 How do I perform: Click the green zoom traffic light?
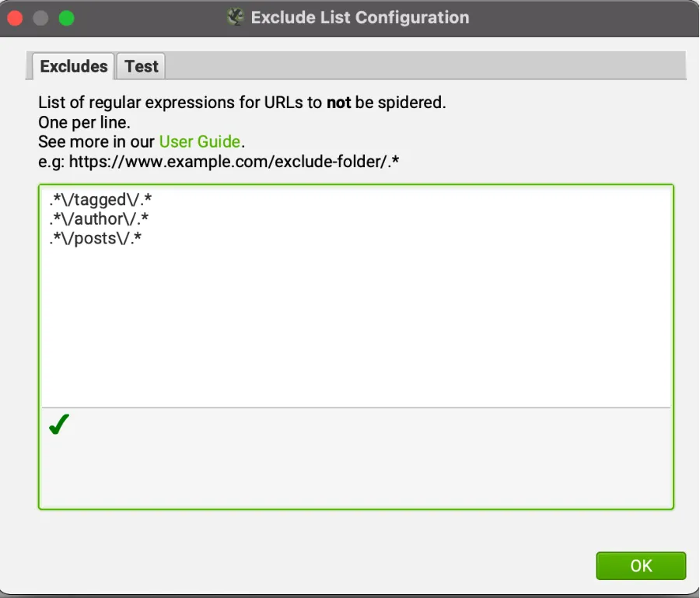coord(66,17)
